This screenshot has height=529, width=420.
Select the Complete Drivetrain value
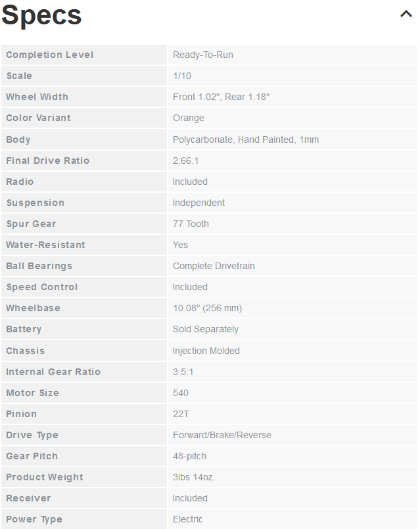click(214, 266)
